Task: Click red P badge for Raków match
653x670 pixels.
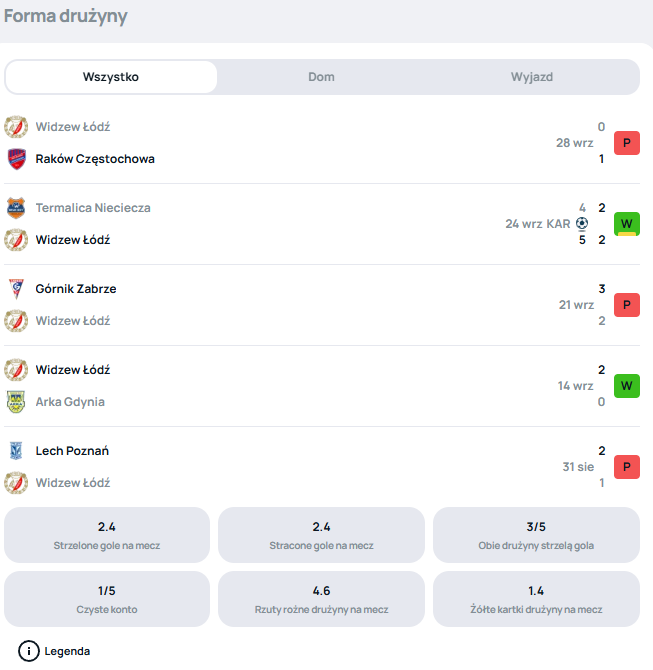Action: (x=627, y=143)
